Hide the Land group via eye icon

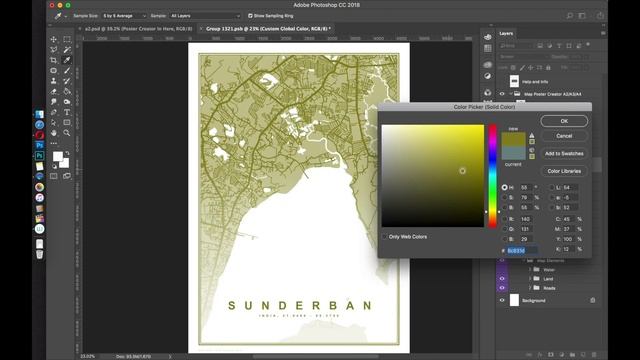tap(502, 278)
